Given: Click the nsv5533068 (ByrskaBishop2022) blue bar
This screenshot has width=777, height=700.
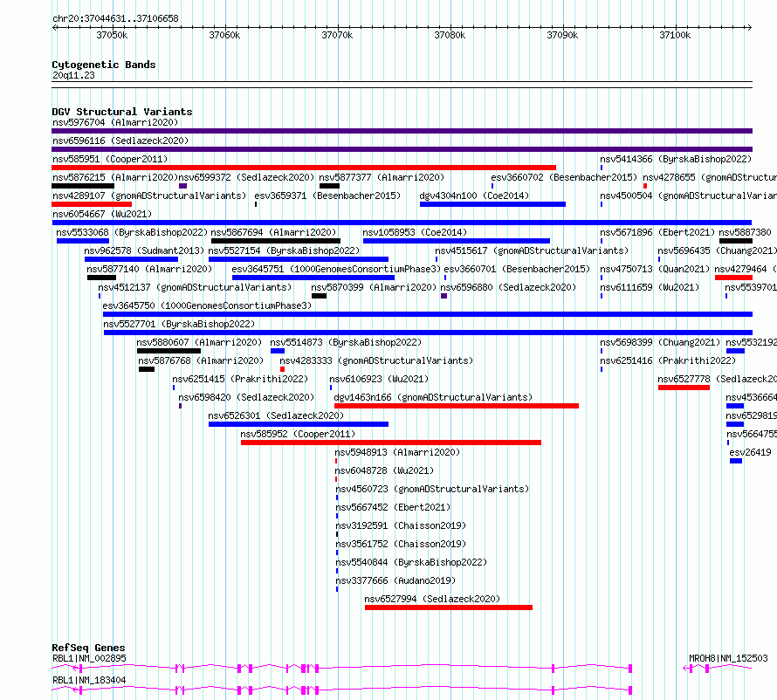Looking at the screenshot, I should click(x=83, y=241).
